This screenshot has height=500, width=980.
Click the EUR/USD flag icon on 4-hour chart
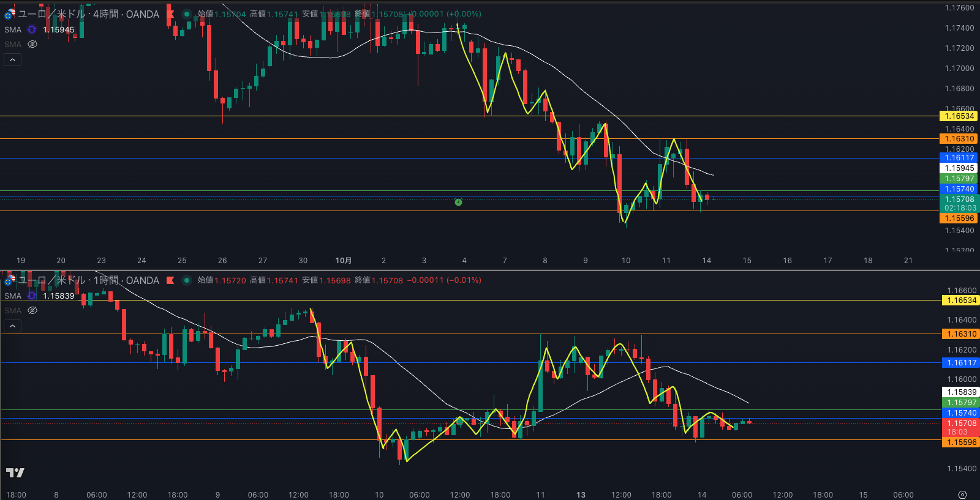[x=10, y=13]
